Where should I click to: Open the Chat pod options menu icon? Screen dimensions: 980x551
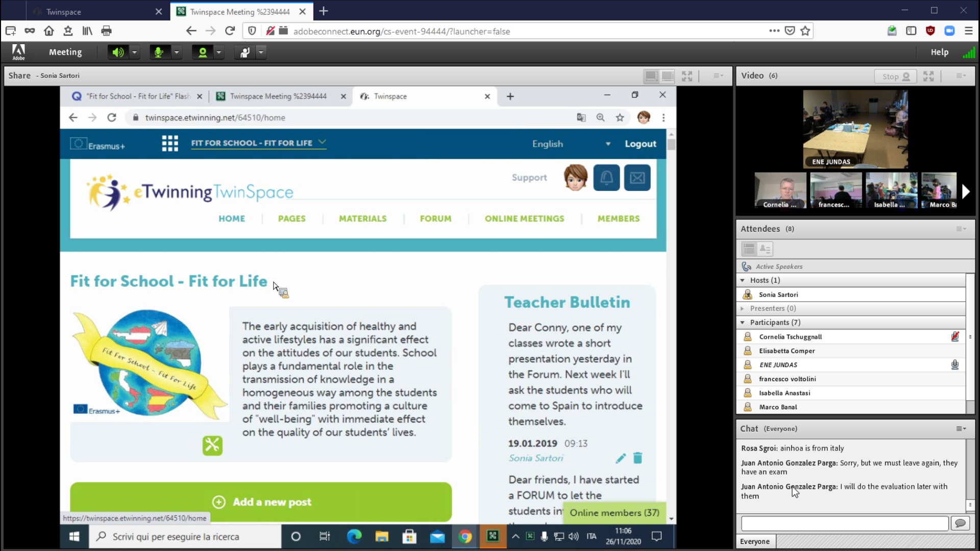[x=961, y=429]
